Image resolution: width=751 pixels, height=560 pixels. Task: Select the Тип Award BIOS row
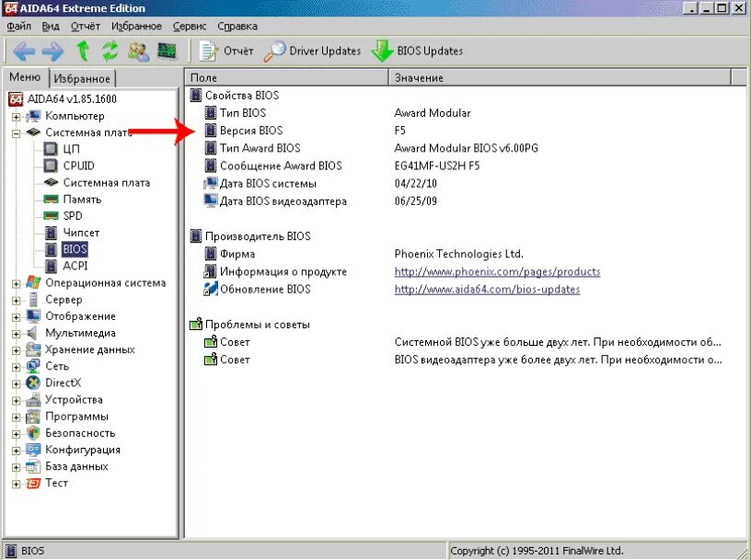pos(465,148)
